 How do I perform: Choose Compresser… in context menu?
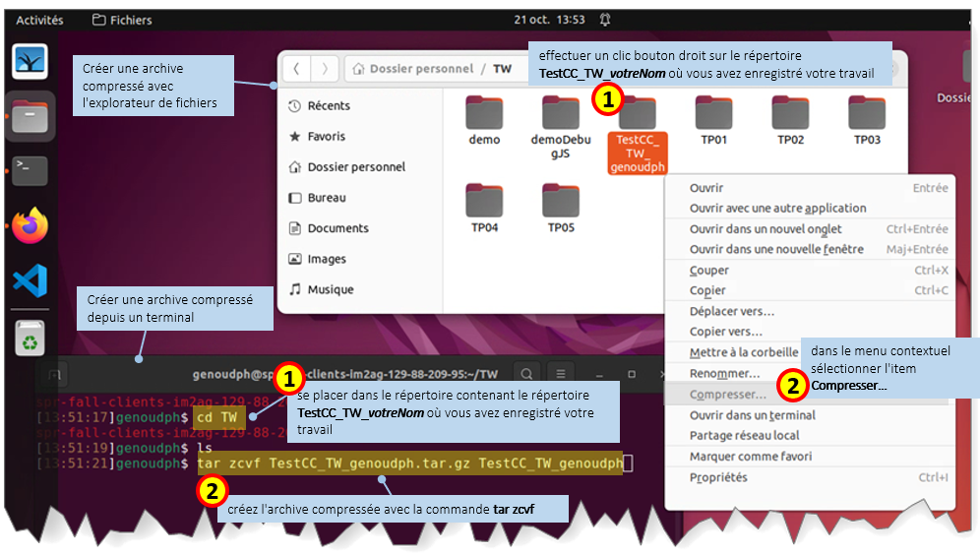727,395
